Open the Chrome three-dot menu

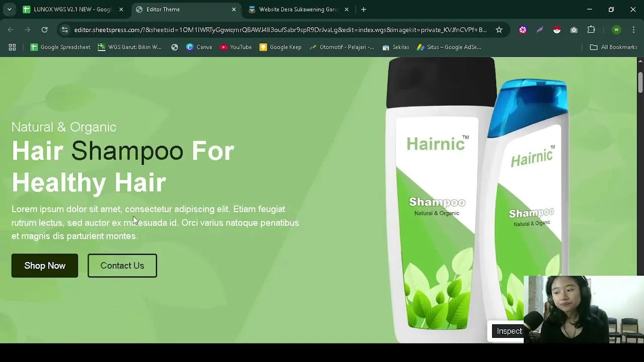[633, 30]
